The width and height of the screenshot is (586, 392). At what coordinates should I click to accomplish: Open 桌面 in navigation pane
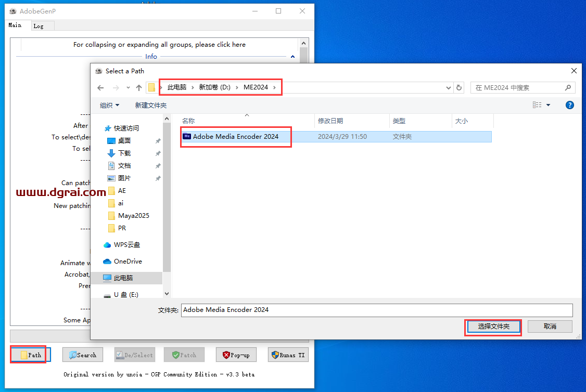pyautogui.click(x=124, y=141)
